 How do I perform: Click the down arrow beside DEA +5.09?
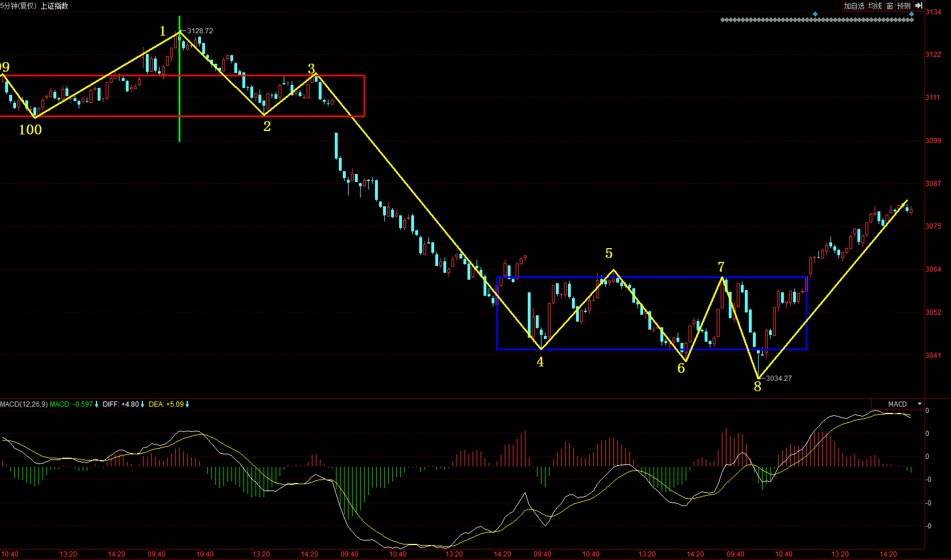pos(187,404)
